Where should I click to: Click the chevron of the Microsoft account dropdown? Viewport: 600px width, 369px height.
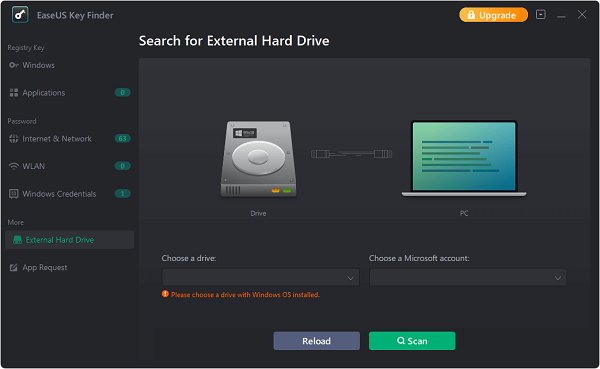[x=558, y=278]
